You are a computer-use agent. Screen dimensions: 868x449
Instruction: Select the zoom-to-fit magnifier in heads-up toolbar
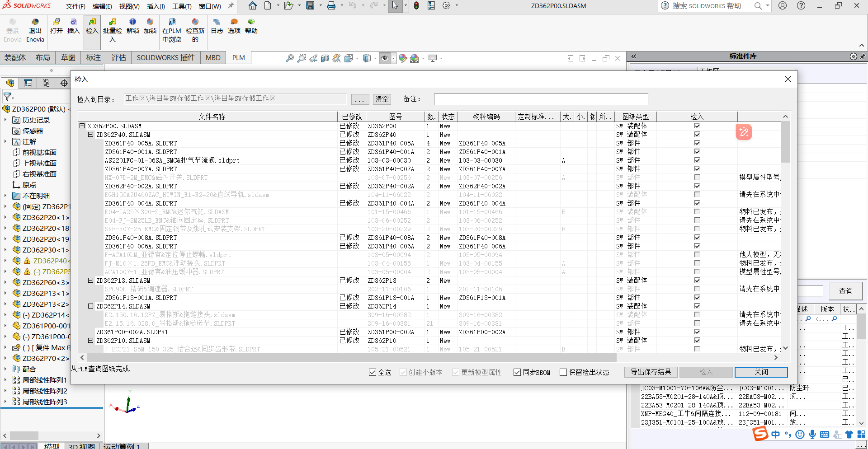tap(290, 59)
